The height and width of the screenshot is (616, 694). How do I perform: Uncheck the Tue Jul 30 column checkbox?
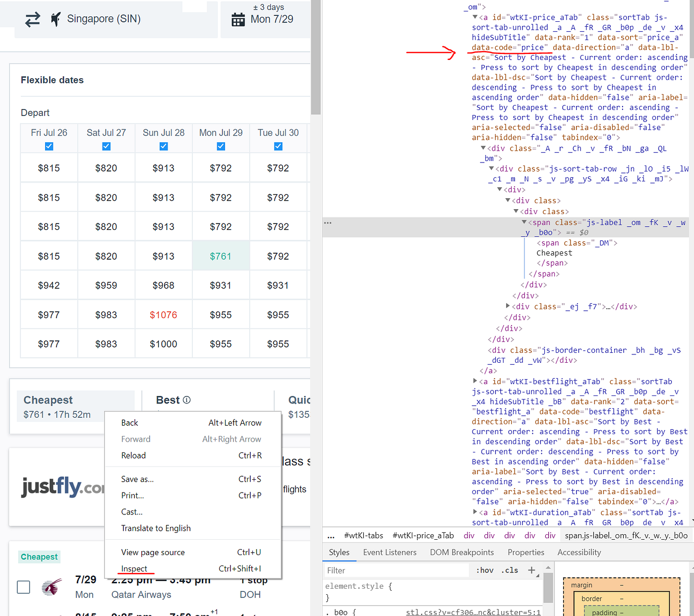[x=278, y=146]
